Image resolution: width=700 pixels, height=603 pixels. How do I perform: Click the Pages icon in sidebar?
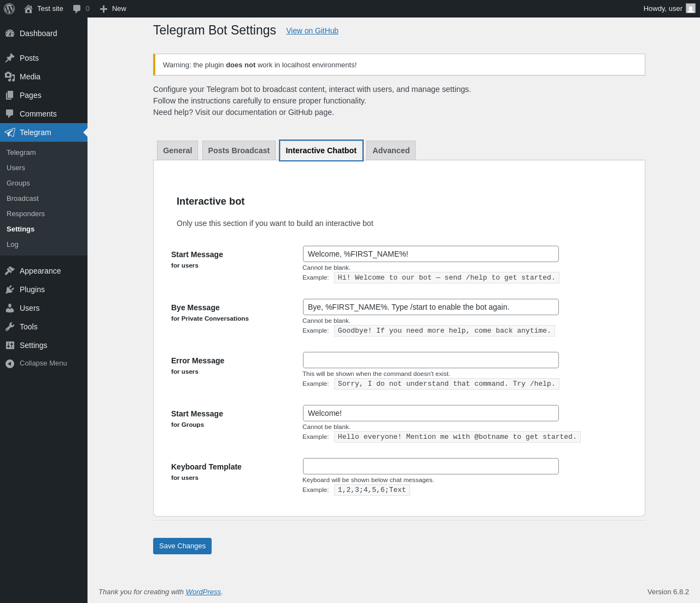point(10,95)
